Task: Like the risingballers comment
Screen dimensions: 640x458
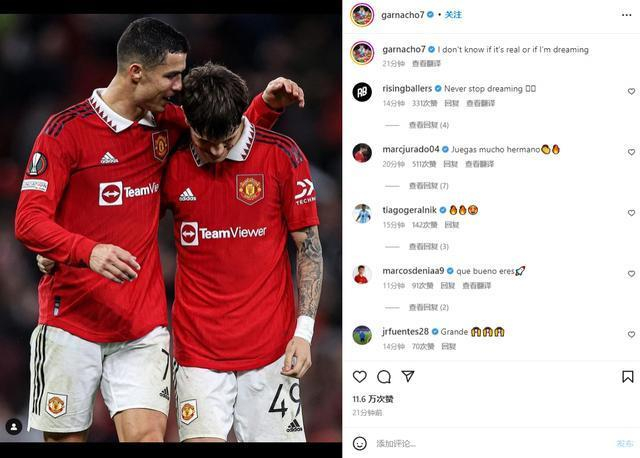Action: point(631,91)
